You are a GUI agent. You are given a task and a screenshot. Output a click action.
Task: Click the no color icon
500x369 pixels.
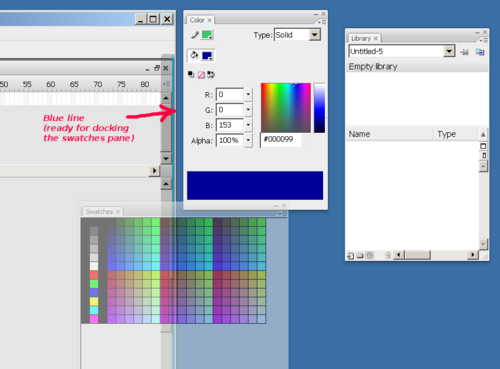[x=201, y=75]
